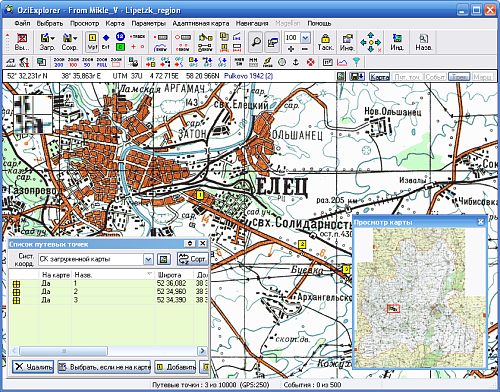Click the compass rose icon

282,62
